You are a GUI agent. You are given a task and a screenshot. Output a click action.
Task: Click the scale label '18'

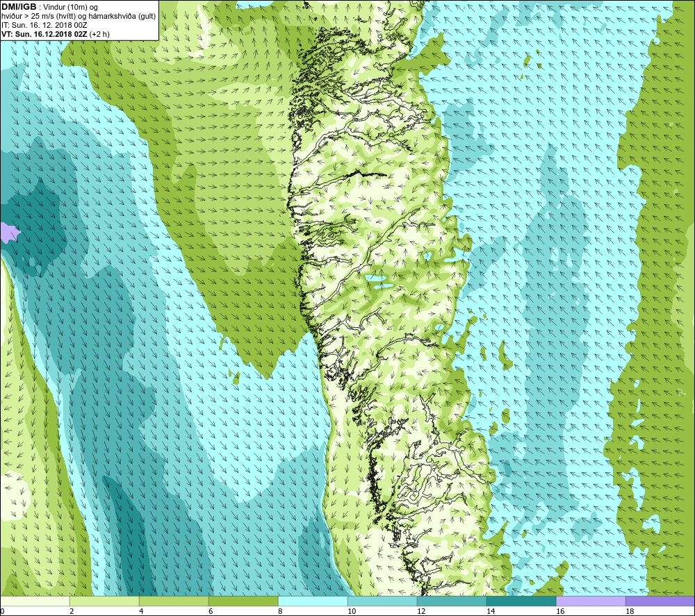pyautogui.click(x=630, y=612)
